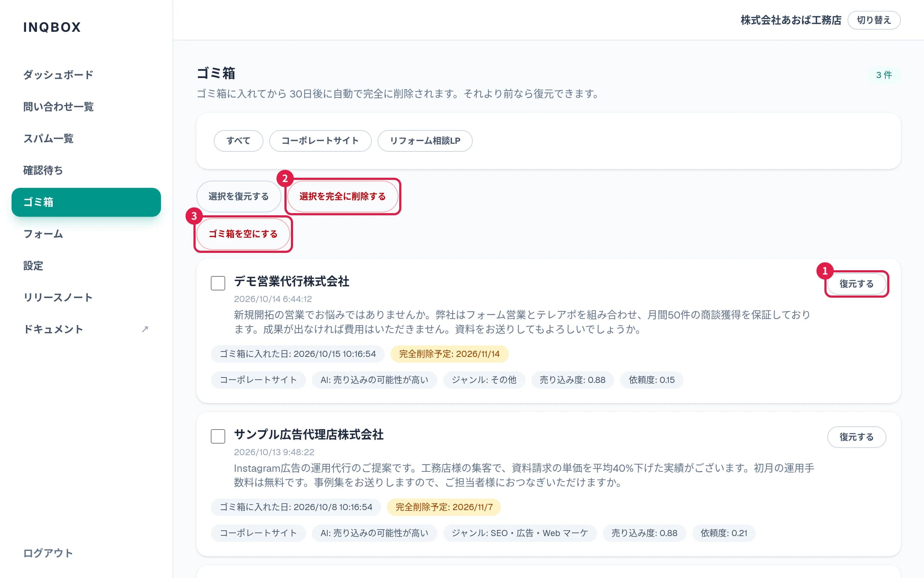Click the 2026/10/14 6:44:12 timestamp

pyautogui.click(x=273, y=299)
